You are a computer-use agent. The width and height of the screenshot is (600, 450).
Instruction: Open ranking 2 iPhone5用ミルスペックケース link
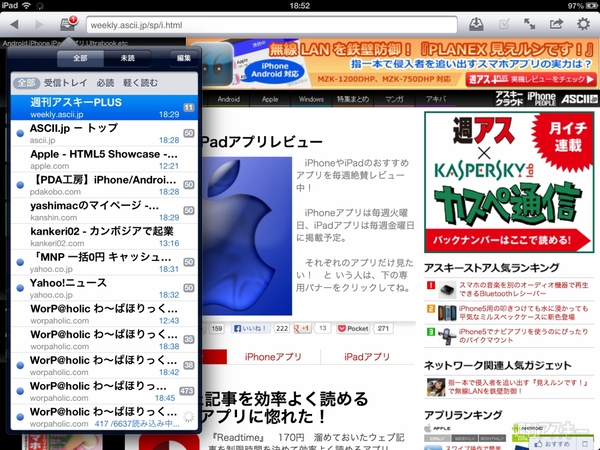tap(523, 313)
